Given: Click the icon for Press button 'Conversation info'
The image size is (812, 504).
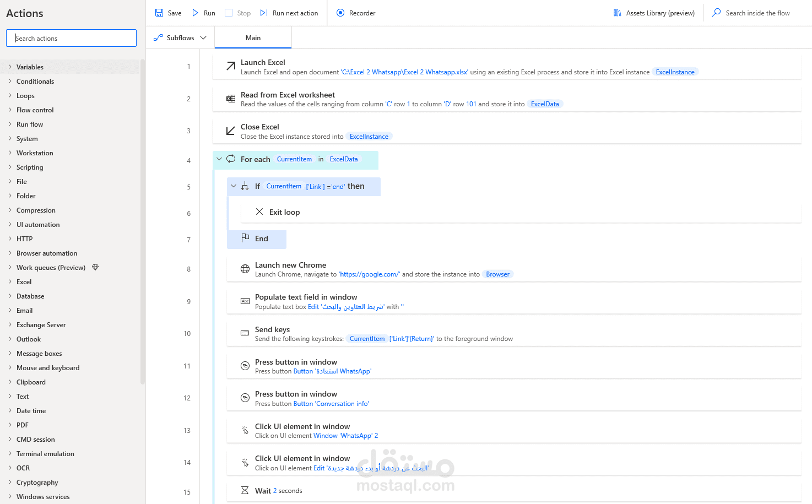Looking at the screenshot, I should [x=245, y=398].
